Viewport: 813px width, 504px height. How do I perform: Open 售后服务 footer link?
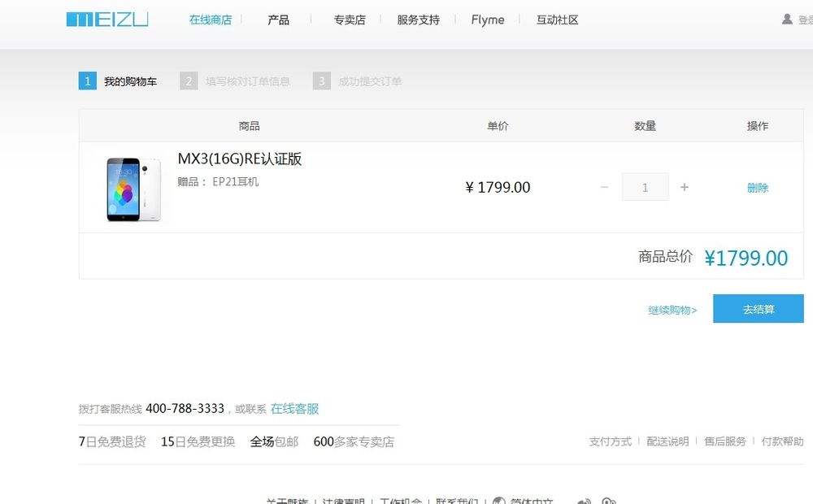point(725,441)
